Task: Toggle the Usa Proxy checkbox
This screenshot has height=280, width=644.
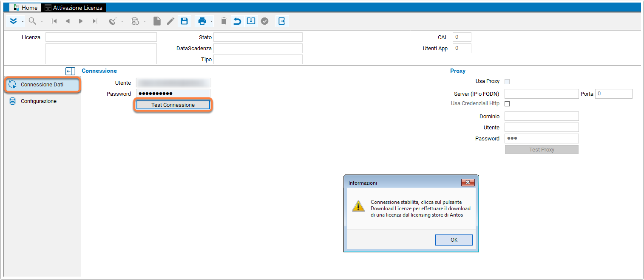Action: pyautogui.click(x=507, y=82)
